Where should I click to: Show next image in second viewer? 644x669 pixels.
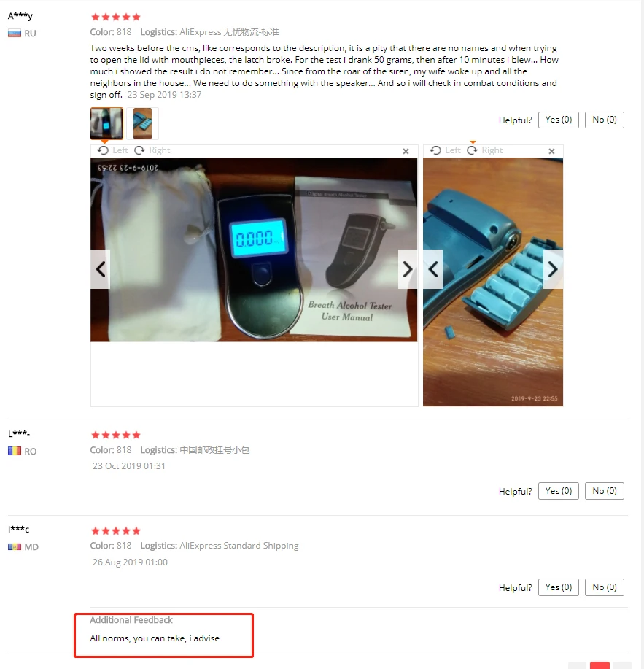553,269
